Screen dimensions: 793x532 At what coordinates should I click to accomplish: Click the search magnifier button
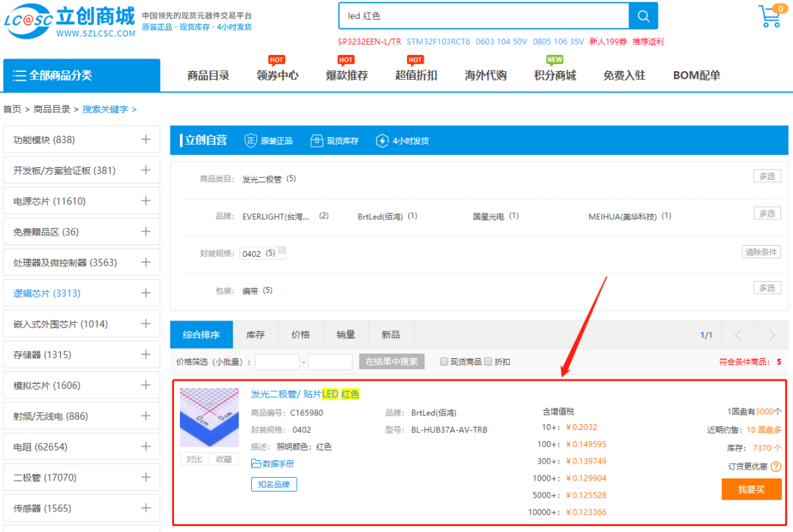point(642,15)
